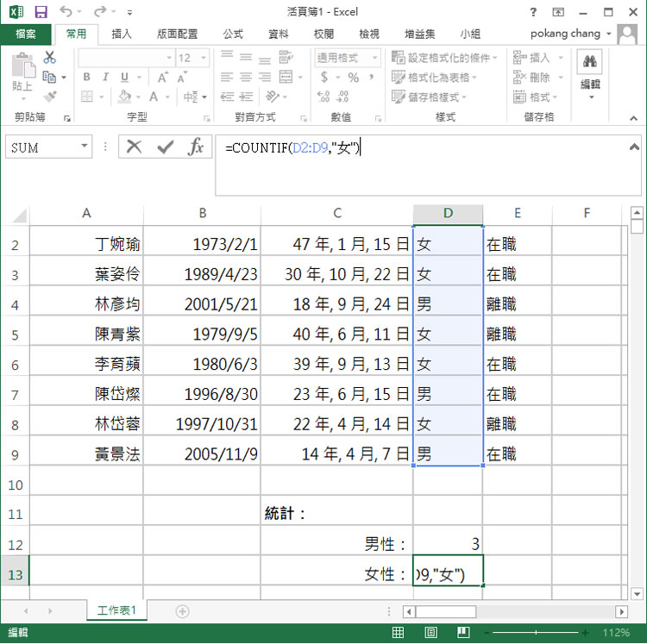Open the font name dropdown
The width and height of the screenshot is (647, 644).
point(169,58)
